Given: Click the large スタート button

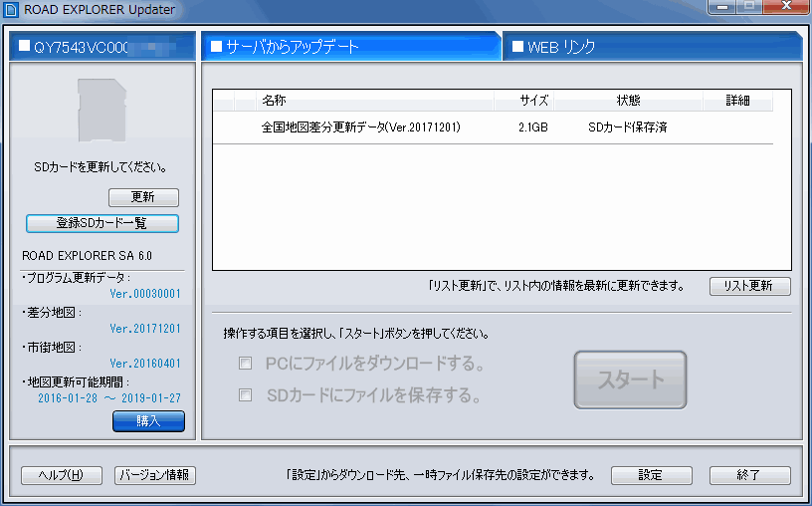Looking at the screenshot, I should (630, 380).
